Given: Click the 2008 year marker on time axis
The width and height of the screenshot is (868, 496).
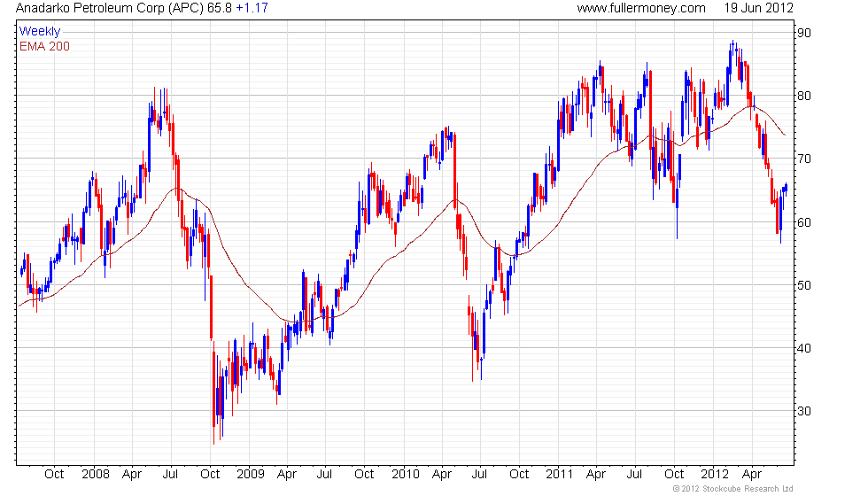Looking at the screenshot, I should [96, 475].
